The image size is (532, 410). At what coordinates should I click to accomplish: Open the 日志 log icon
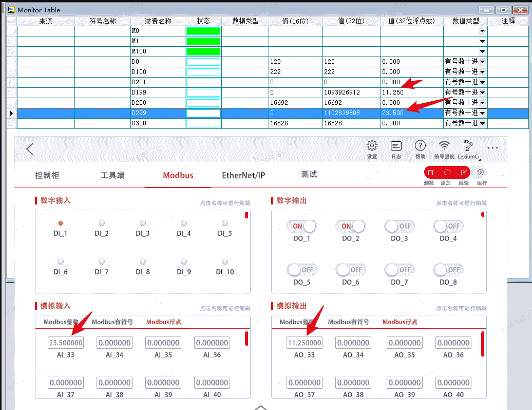(x=396, y=146)
